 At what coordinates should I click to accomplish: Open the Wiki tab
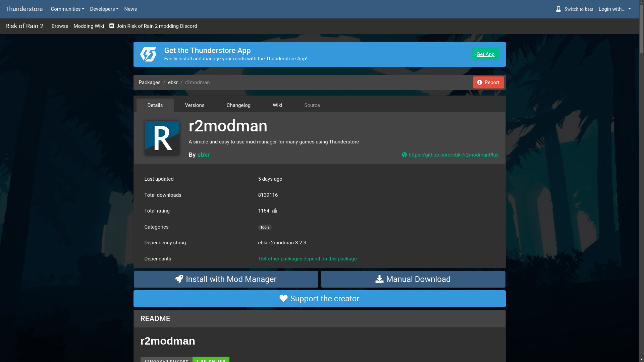click(277, 105)
